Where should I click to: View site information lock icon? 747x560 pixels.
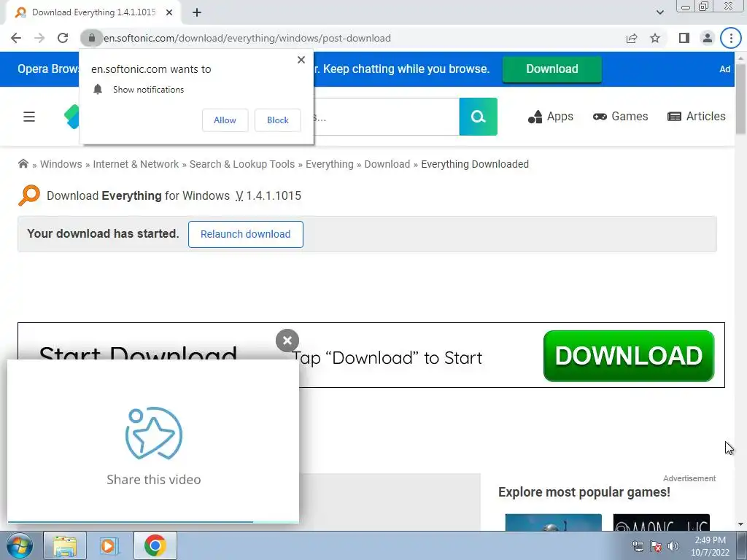point(91,38)
